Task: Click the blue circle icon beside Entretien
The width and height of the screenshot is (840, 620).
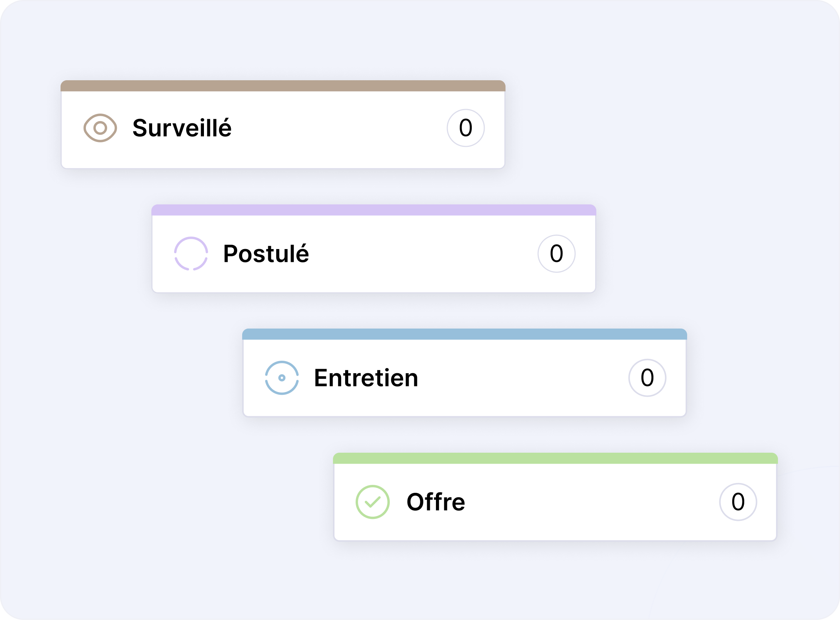Action: click(282, 378)
